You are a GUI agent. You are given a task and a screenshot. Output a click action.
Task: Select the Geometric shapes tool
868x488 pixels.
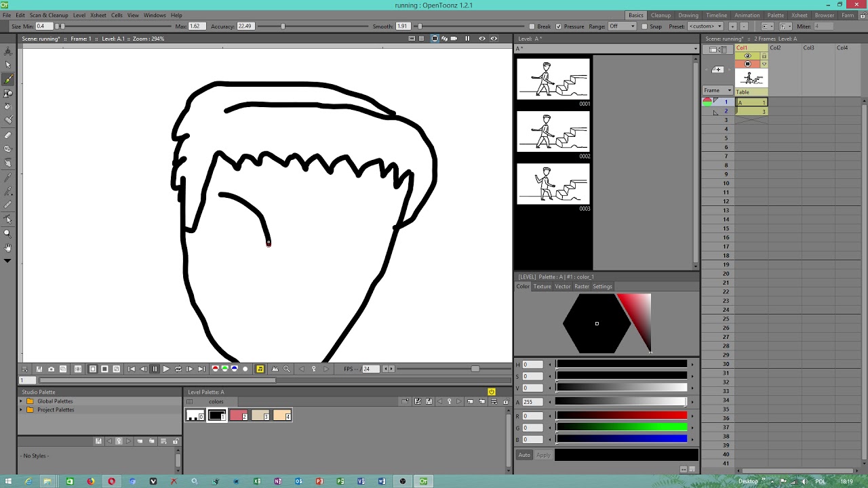click(7, 93)
